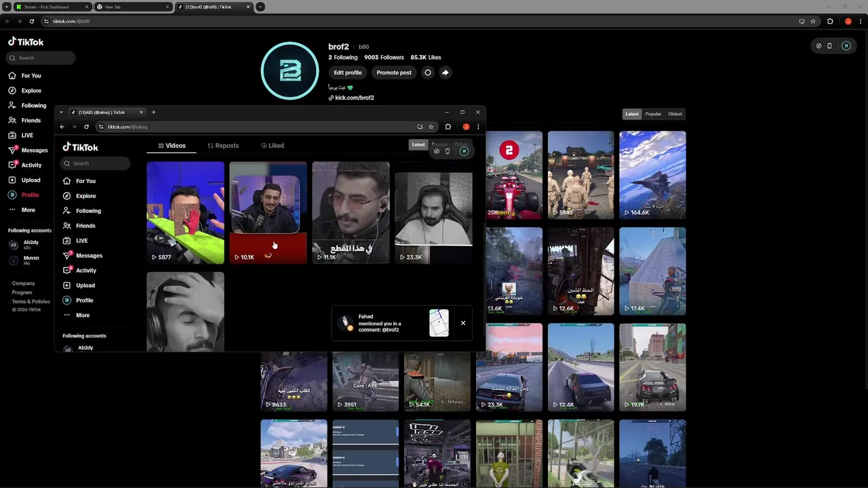The width and height of the screenshot is (868, 488).
Task: Open Explore in front window sidebar
Action: click(x=79, y=196)
